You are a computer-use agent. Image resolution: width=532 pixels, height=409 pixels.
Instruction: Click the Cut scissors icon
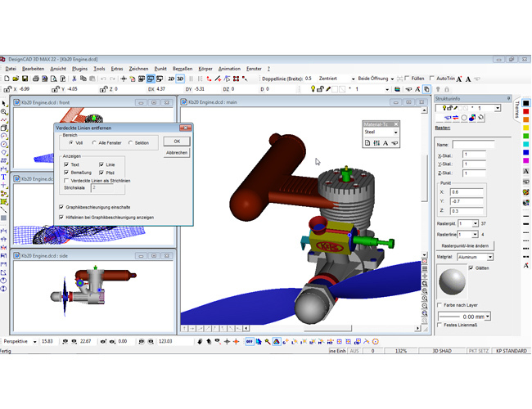coord(74,79)
